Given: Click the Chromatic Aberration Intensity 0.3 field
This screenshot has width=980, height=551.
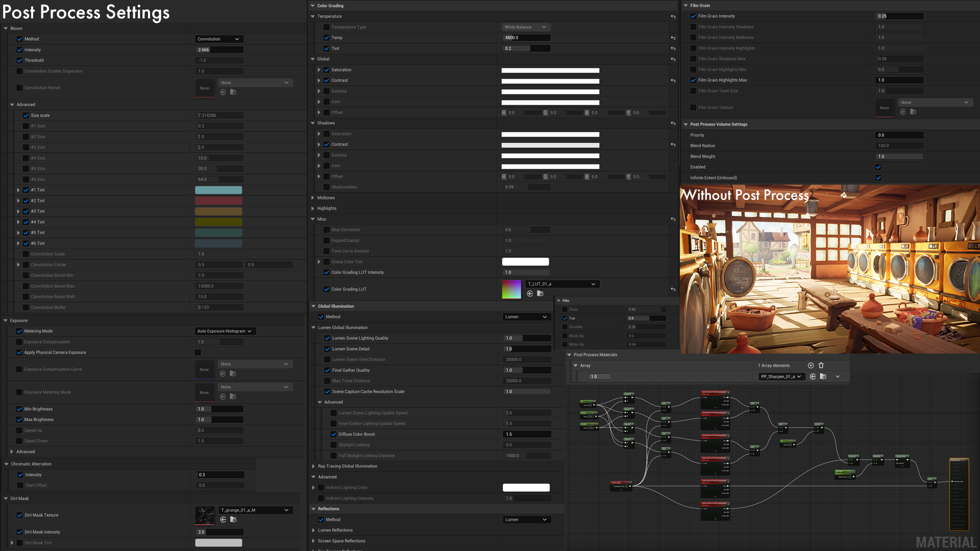Looking at the screenshot, I should pos(220,475).
